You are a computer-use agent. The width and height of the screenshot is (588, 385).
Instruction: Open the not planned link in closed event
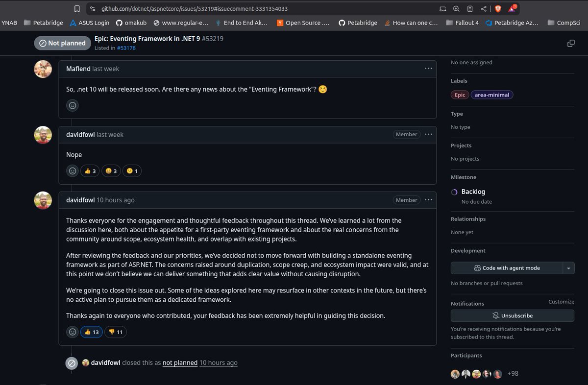click(x=180, y=363)
